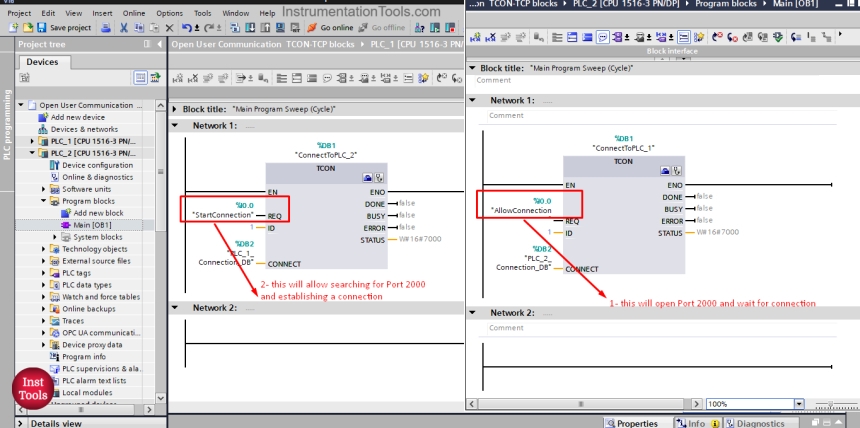Viewport: 860px width, 428px height.
Task: Click the Cut scissors icon
Action: (x=124, y=27)
